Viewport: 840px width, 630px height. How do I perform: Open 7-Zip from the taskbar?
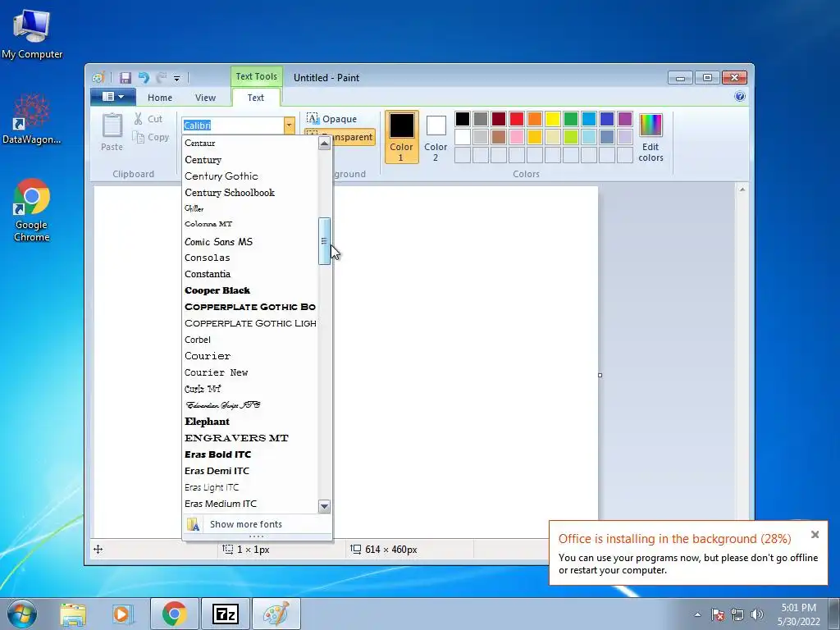pos(225,614)
